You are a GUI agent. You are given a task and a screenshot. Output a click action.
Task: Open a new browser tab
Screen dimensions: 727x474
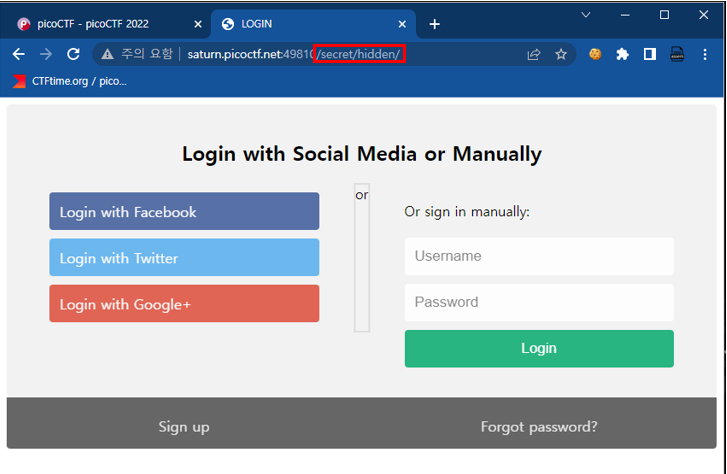(x=434, y=24)
